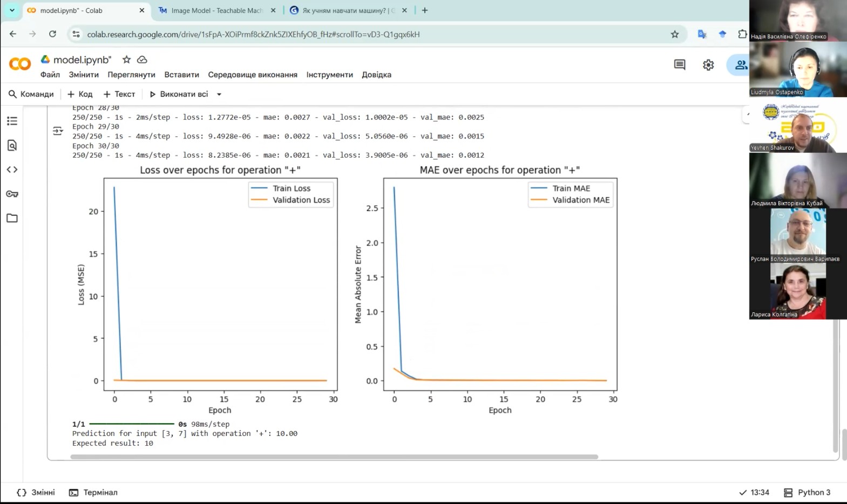
Task: Open the Files folder sidebar icon
Action: click(x=12, y=218)
